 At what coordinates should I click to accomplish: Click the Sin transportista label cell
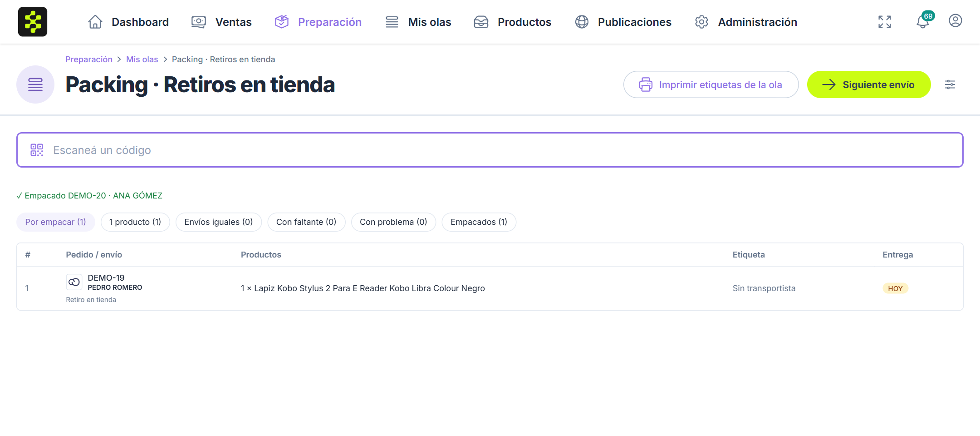point(764,288)
